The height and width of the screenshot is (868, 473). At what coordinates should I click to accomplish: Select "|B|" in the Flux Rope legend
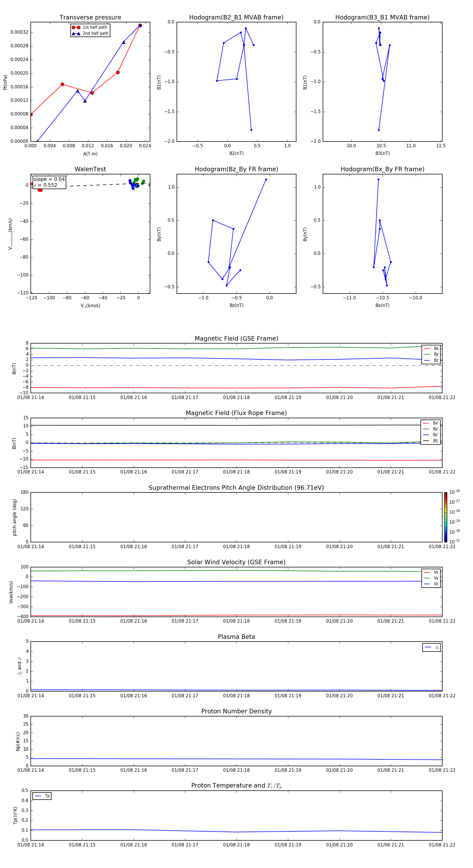431,441
